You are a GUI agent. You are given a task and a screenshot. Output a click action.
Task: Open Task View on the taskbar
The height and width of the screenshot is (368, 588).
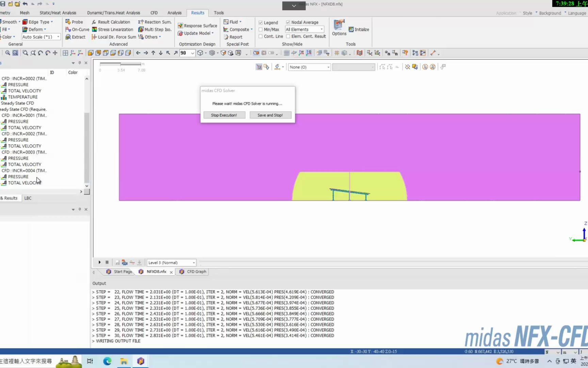tap(90, 361)
